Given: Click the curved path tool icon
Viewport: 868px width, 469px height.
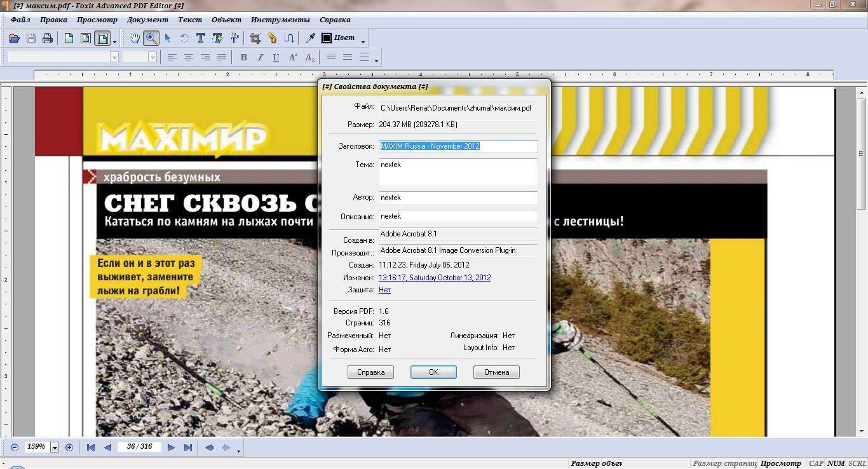Looking at the screenshot, I should point(288,39).
